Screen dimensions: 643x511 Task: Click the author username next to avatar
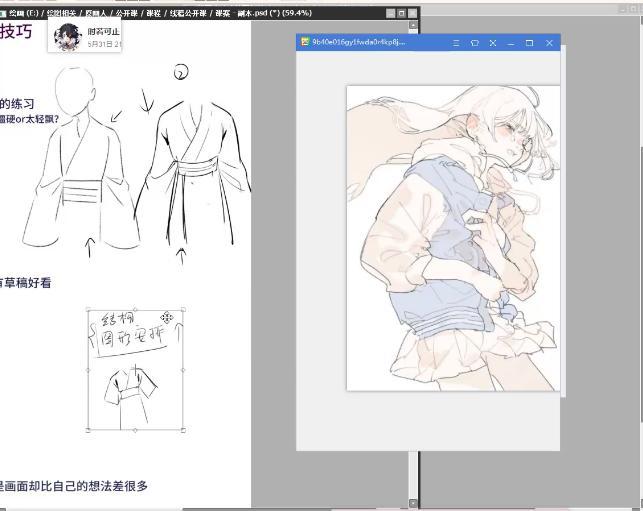pyautogui.click(x=103, y=32)
